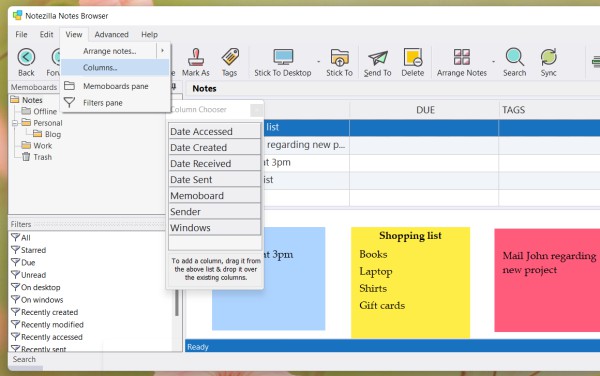The height and width of the screenshot is (376, 600).
Task: Open the File menu
Action: point(21,34)
